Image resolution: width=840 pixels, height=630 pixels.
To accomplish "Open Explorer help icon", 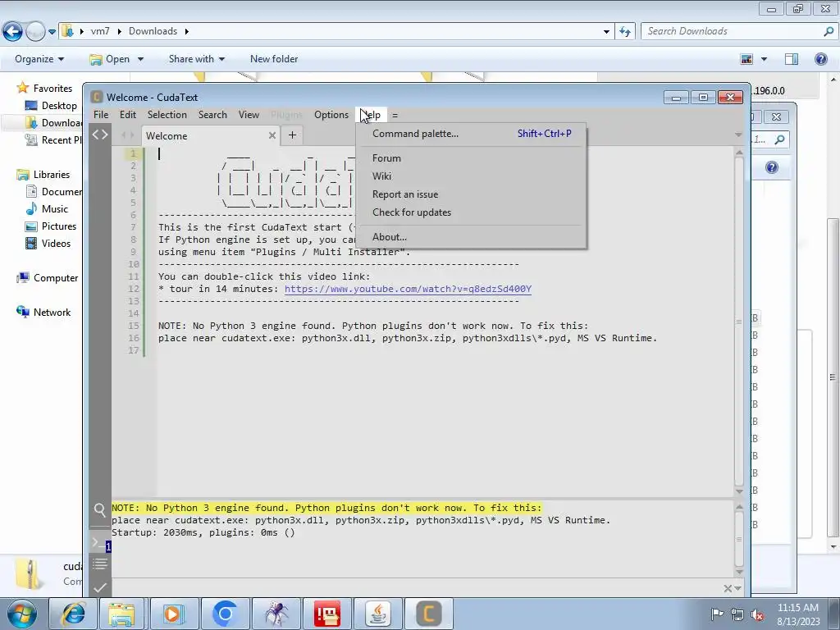I will click(x=820, y=59).
